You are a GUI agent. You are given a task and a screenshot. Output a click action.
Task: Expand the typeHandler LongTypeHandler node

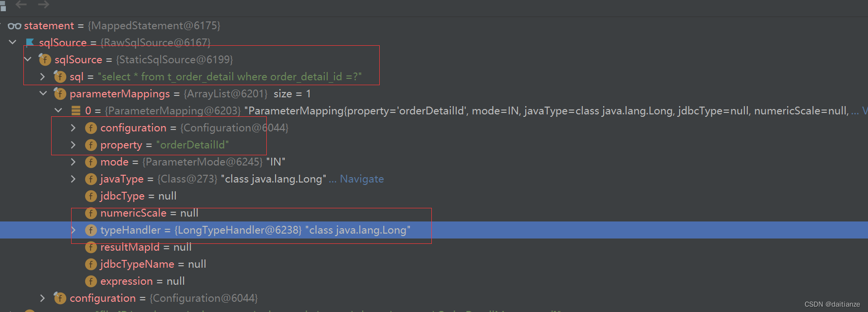[73, 230]
